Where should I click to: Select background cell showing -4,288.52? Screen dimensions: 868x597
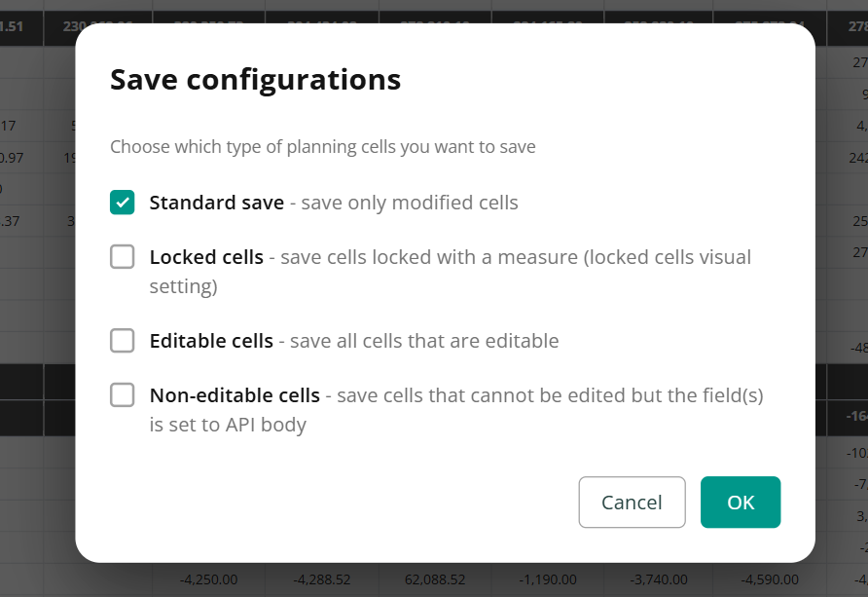pos(322,579)
